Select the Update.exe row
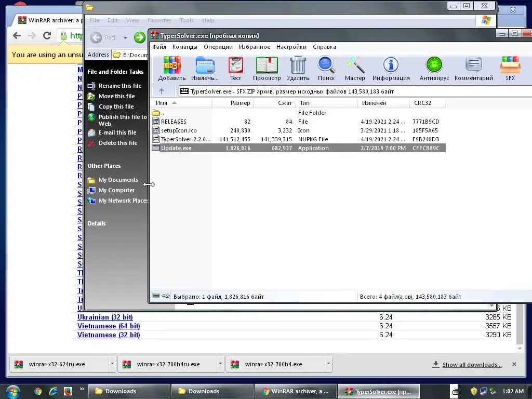The image size is (532, 399). pyautogui.click(x=298, y=148)
